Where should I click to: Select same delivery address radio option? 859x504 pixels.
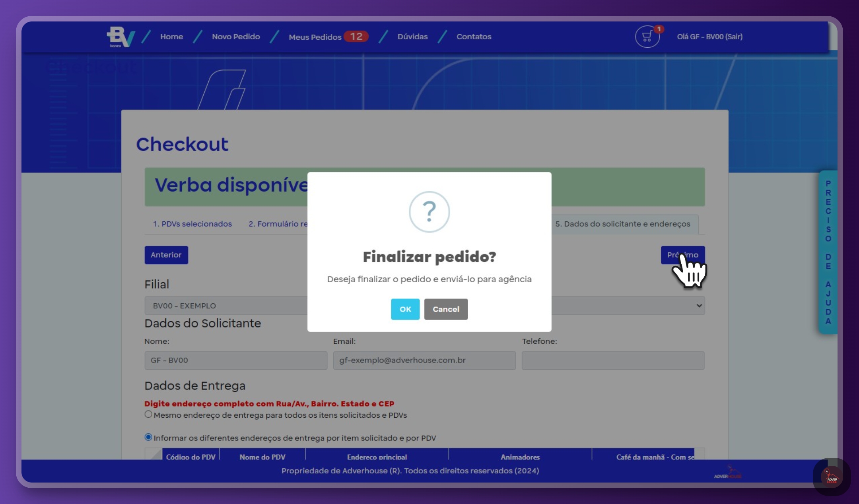tap(148, 414)
